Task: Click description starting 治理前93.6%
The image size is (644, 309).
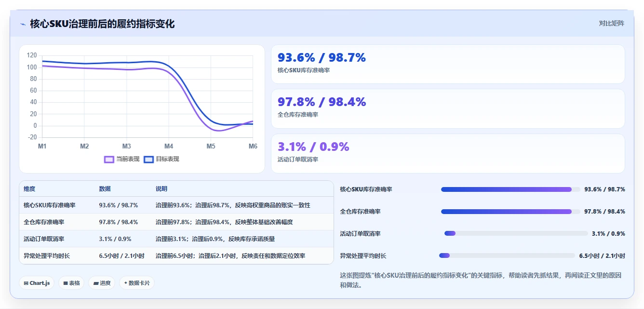Action: 233,205
